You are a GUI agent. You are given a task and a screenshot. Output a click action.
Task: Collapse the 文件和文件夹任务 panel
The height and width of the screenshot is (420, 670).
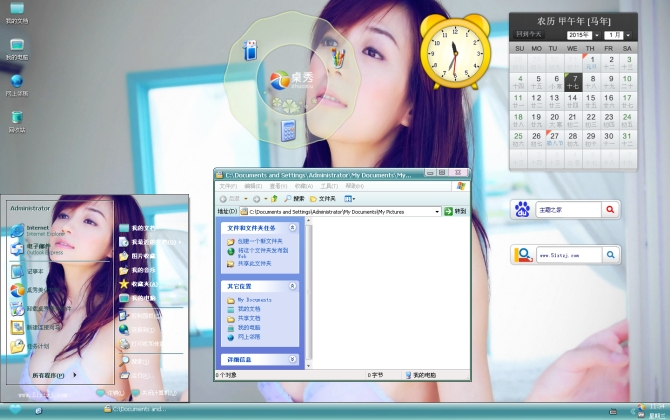[x=292, y=228]
